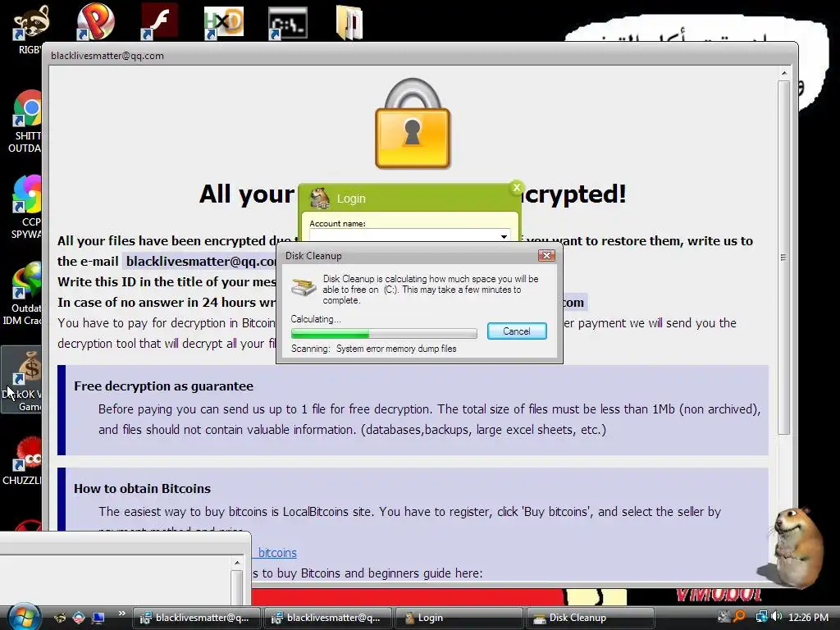Expand the quick launch overflow chevron
This screenshot has height=630, width=840.
121,613
